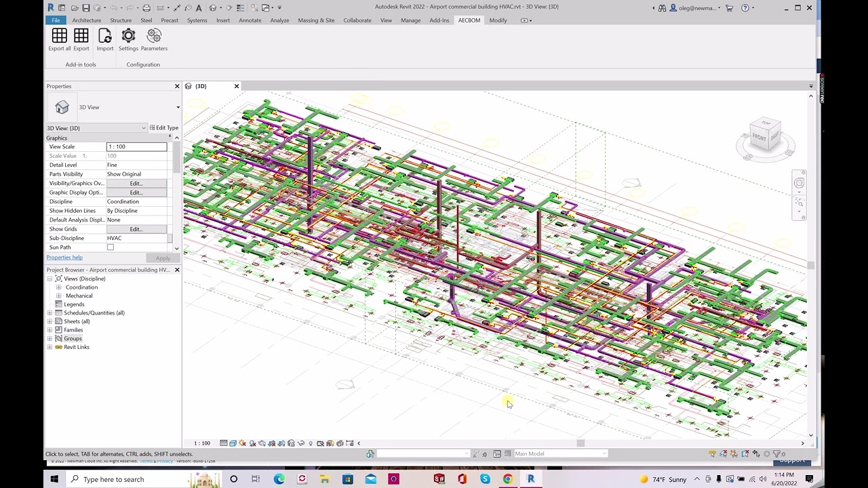Switch to the Architecture ribbon tab

coord(87,20)
